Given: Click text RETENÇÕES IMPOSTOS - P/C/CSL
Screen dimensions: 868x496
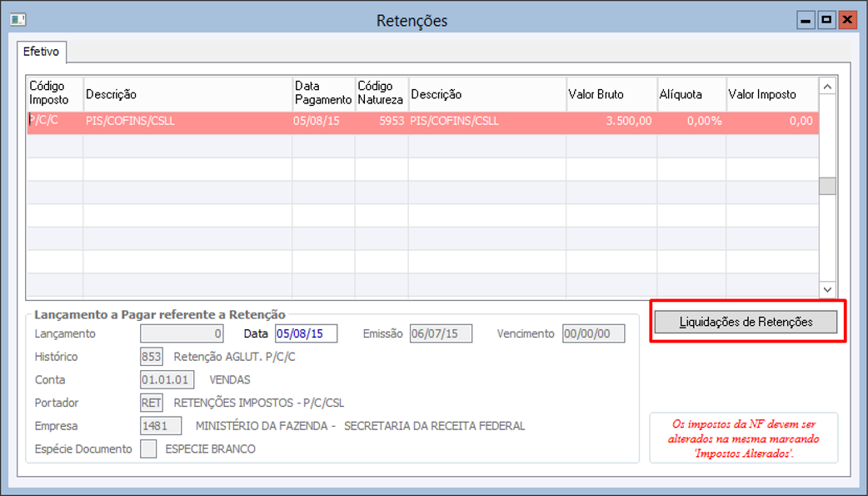Looking at the screenshot, I should click(x=259, y=403).
